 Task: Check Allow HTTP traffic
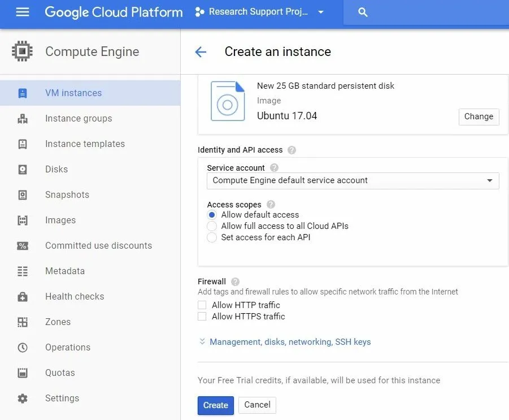coord(202,305)
